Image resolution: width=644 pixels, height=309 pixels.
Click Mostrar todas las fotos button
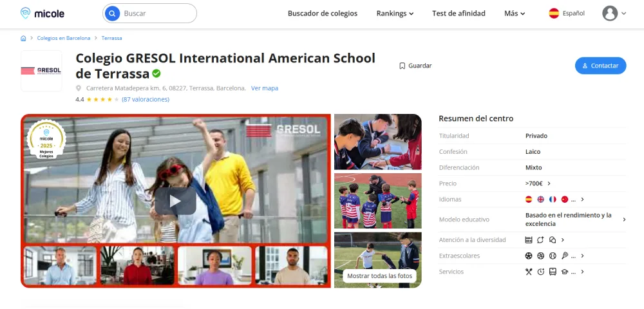[379, 276]
